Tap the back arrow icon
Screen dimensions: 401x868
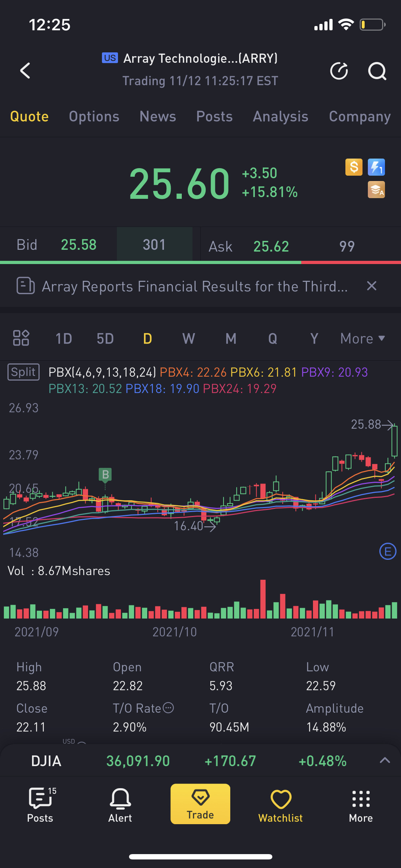25,71
